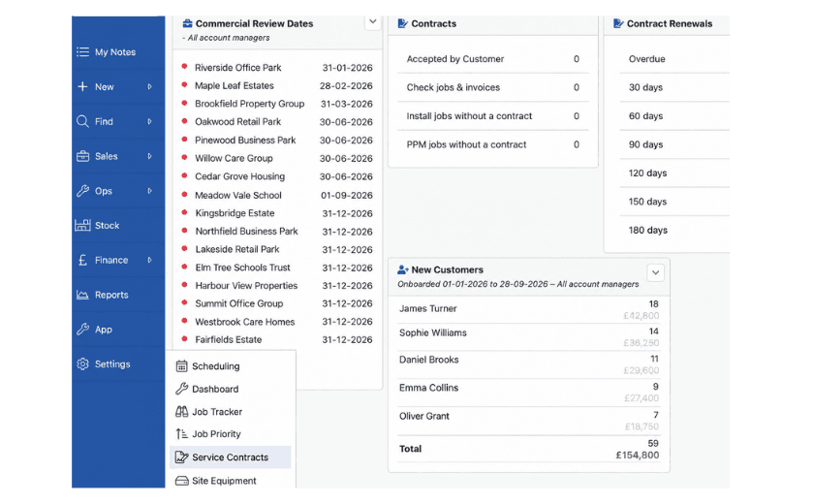814x504 pixels.
Task: Expand the Finance submenu arrow
Action: 149,260
